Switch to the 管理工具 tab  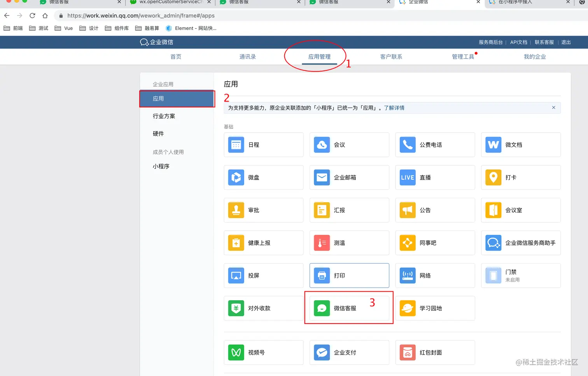pos(463,57)
